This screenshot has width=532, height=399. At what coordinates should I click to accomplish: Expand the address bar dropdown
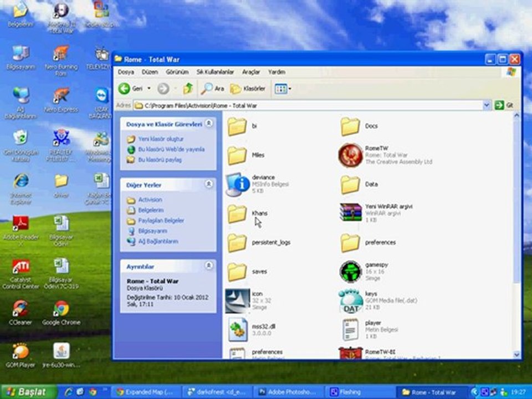coord(486,105)
